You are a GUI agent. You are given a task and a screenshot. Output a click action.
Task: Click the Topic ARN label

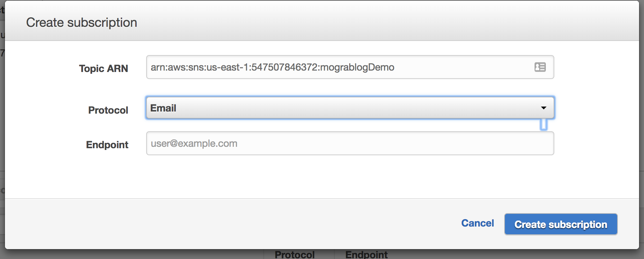pos(103,68)
